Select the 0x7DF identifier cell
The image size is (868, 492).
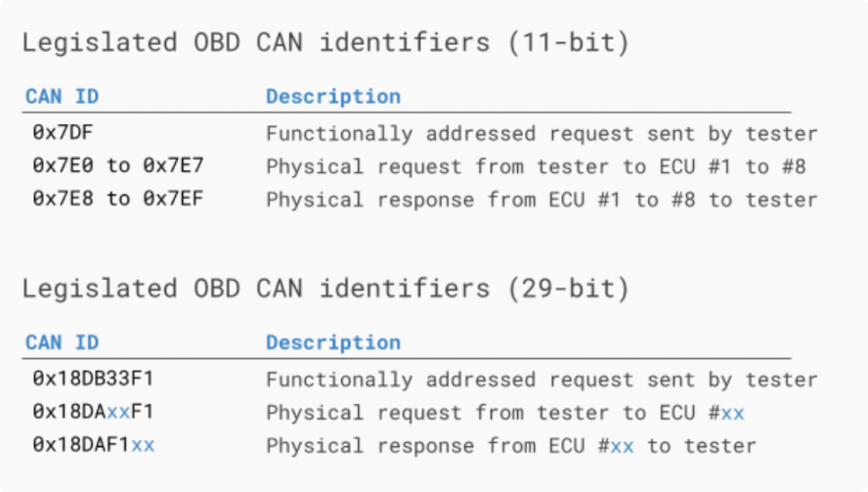pyautogui.click(x=63, y=133)
